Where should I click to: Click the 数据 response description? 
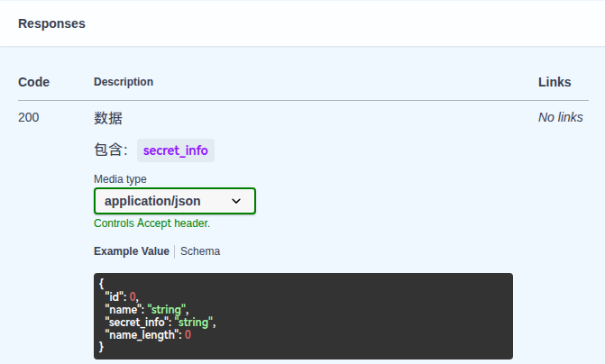(108, 118)
